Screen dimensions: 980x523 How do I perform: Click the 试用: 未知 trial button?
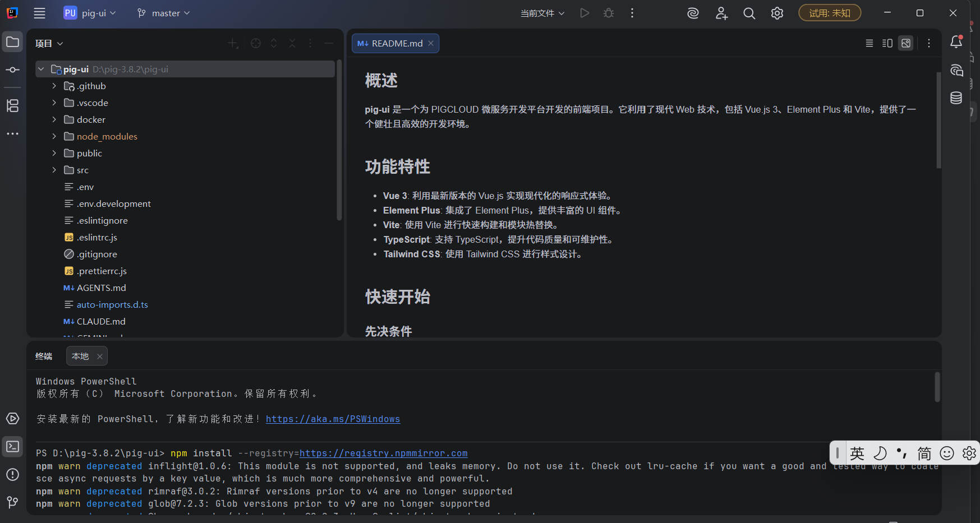point(830,13)
